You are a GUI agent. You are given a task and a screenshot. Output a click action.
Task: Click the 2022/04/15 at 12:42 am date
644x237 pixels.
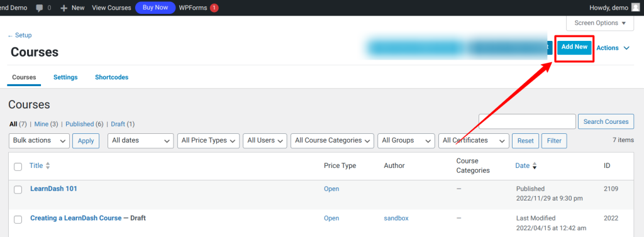[x=551, y=228]
